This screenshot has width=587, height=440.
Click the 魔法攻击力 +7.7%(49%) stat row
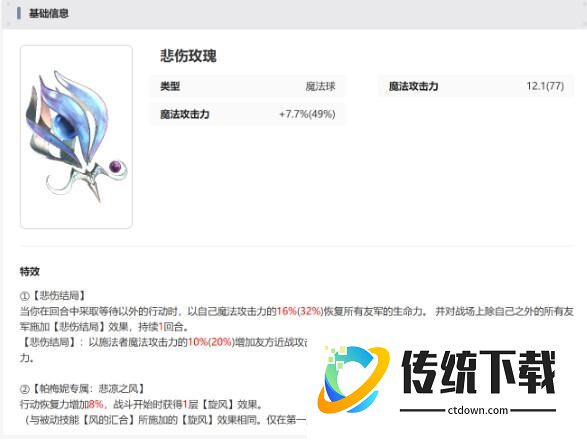(x=248, y=114)
